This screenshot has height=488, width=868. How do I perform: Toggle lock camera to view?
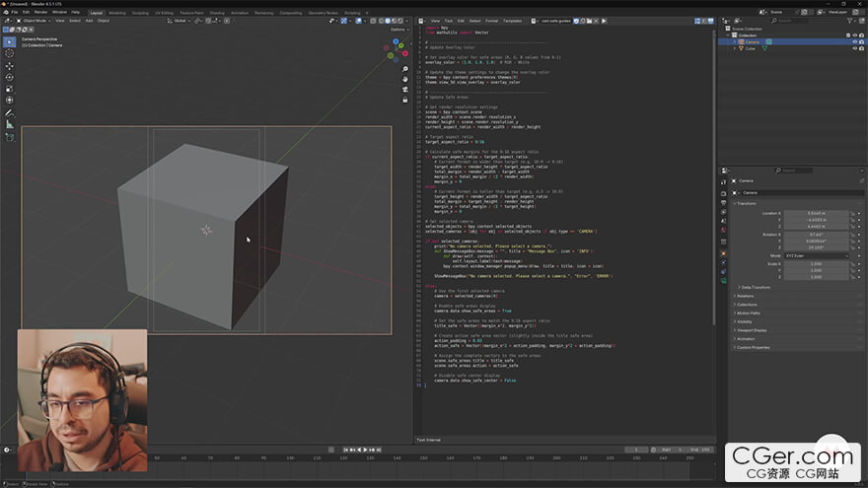pyautogui.click(x=404, y=100)
